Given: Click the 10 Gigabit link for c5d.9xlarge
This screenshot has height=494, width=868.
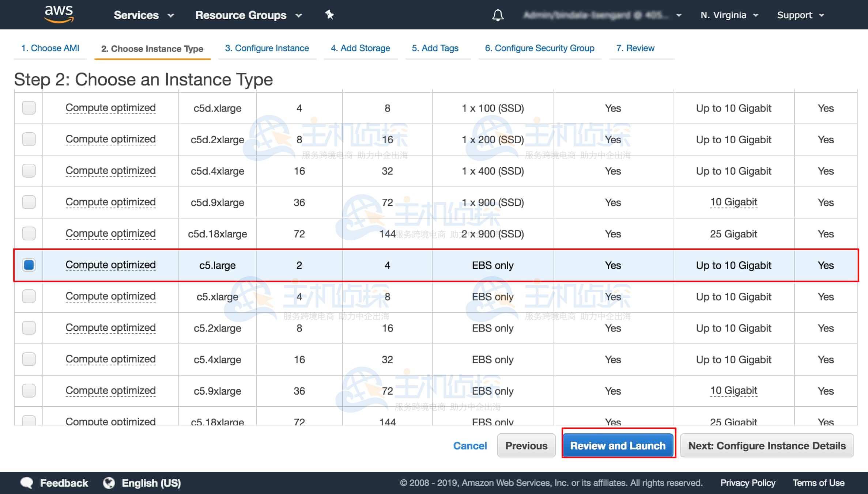Looking at the screenshot, I should pos(733,202).
